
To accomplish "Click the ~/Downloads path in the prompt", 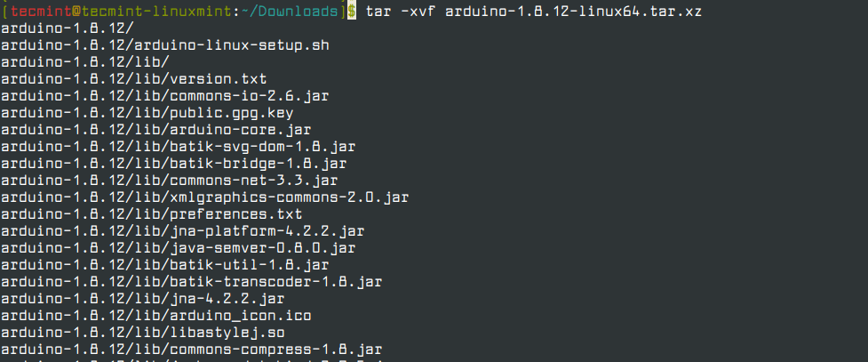I will click(x=291, y=12).
